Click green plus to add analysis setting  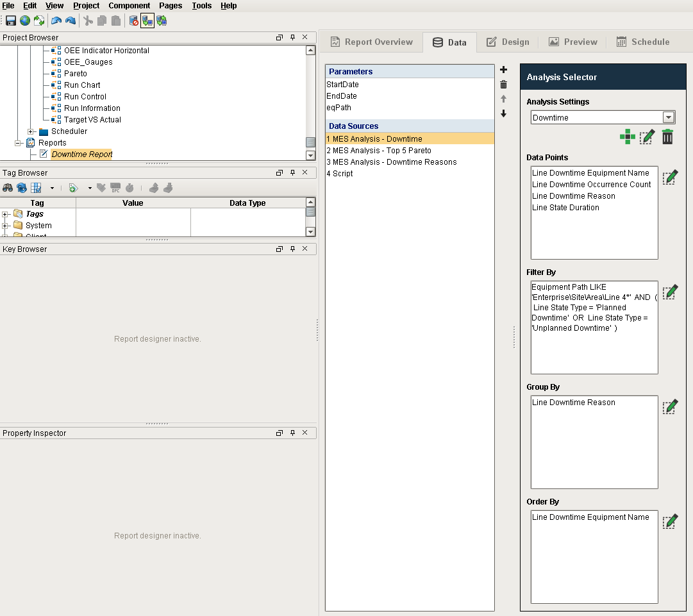tap(628, 137)
